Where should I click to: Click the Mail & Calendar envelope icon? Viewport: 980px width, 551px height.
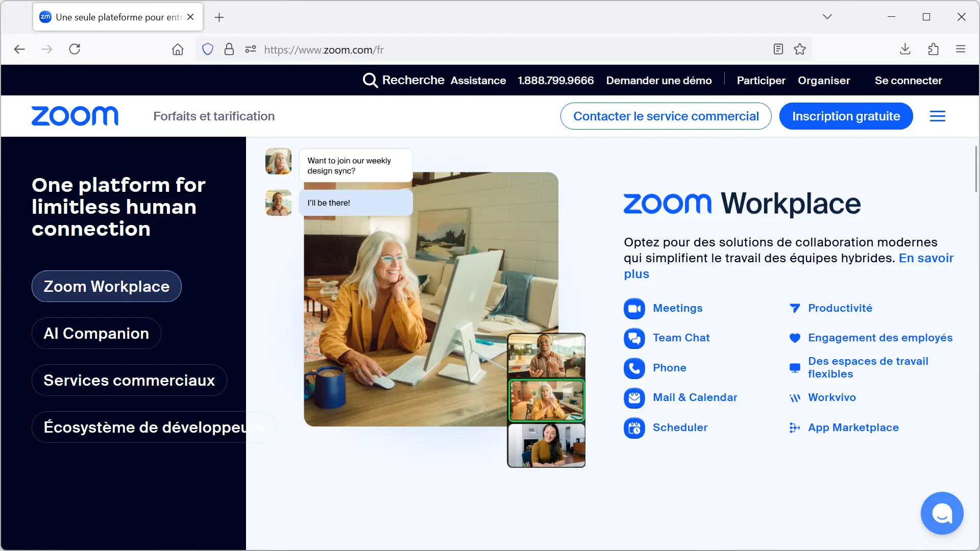634,398
